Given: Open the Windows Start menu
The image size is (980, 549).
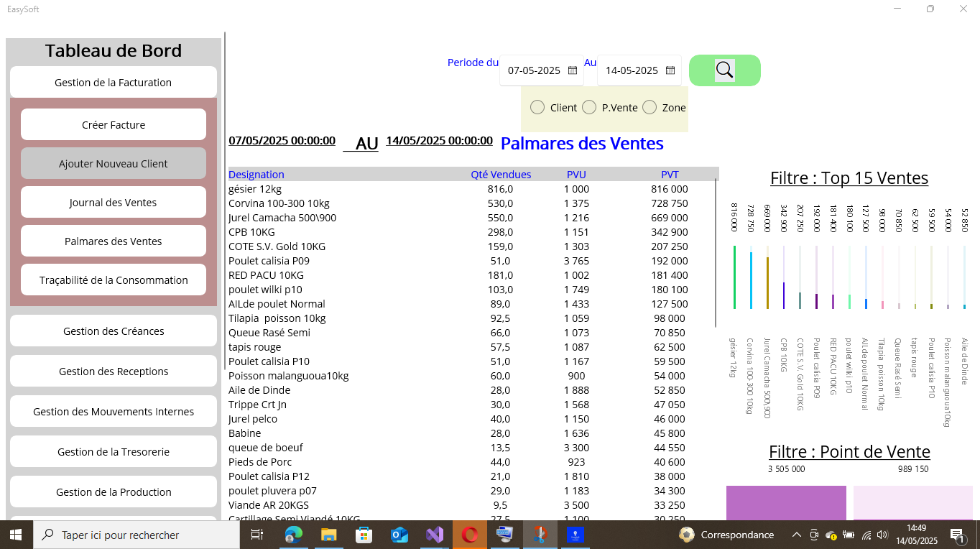Looking at the screenshot, I should [16, 535].
